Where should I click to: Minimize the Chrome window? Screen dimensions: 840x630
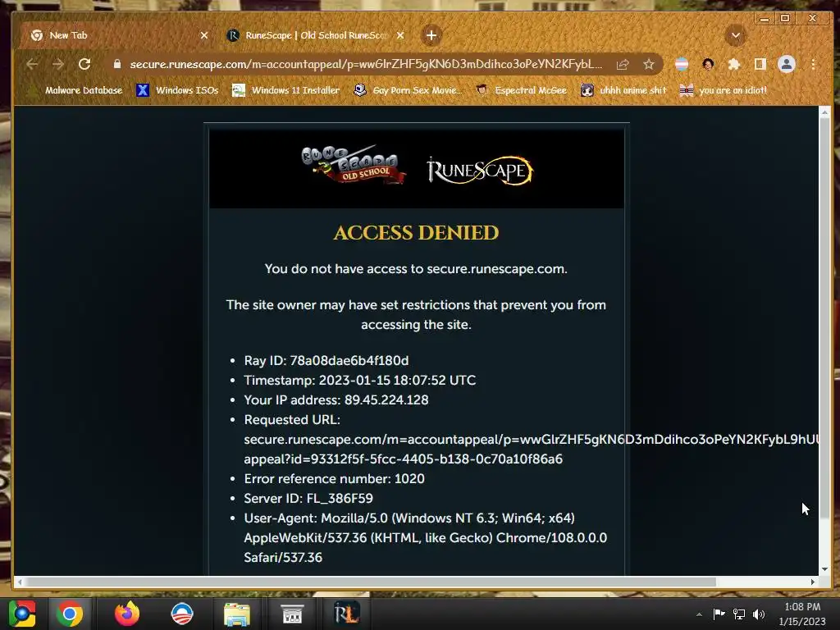coord(765,19)
